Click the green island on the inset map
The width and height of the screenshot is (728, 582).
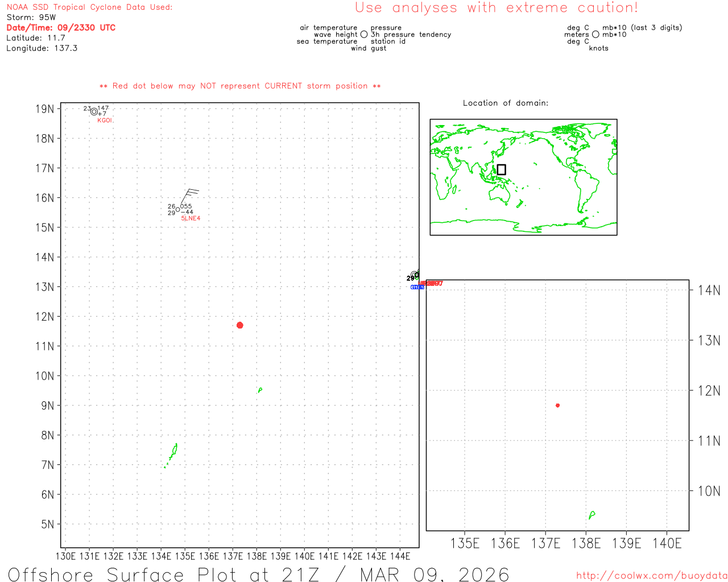pos(592,515)
